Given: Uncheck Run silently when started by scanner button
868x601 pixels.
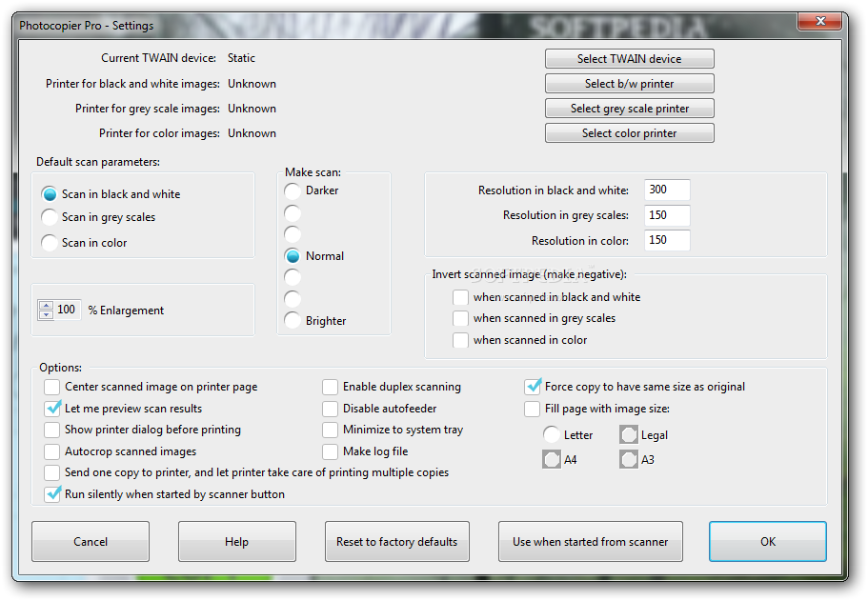Looking at the screenshot, I should point(52,494).
